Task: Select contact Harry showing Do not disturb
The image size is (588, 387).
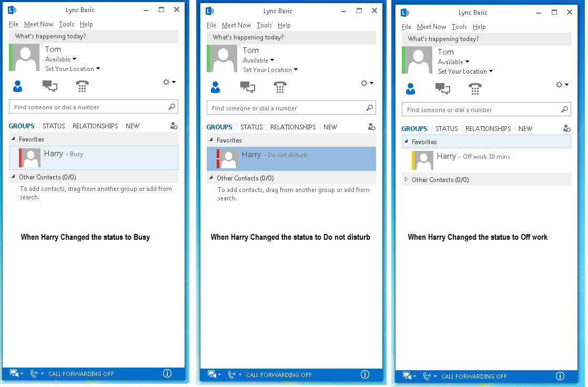Action: [291, 159]
